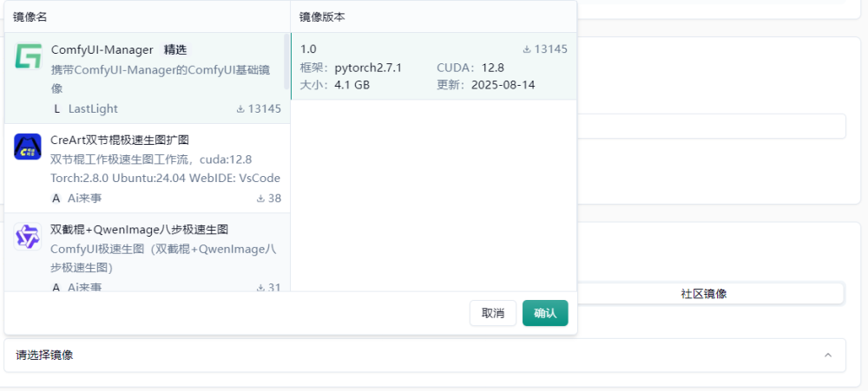Click the download count icon beside 38
Screen dimensions: 868x391
coord(260,199)
